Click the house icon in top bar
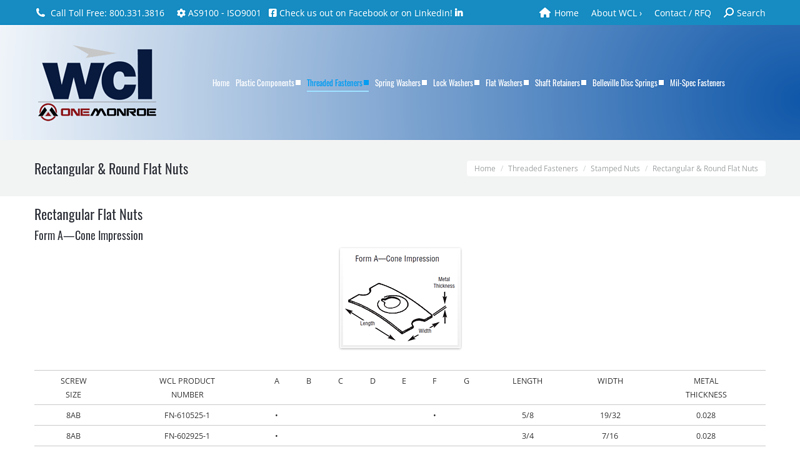 pyautogui.click(x=545, y=13)
